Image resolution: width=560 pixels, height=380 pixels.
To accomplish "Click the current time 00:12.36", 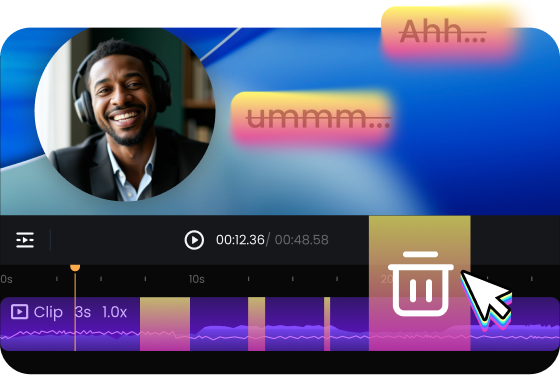I will point(240,240).
